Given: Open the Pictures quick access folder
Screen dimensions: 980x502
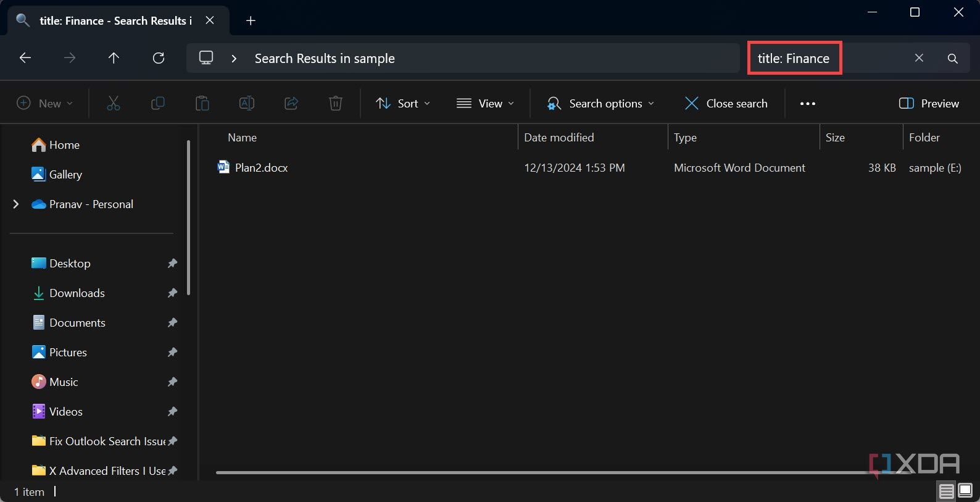Looking at the screenshot, I should click(59, 352).
